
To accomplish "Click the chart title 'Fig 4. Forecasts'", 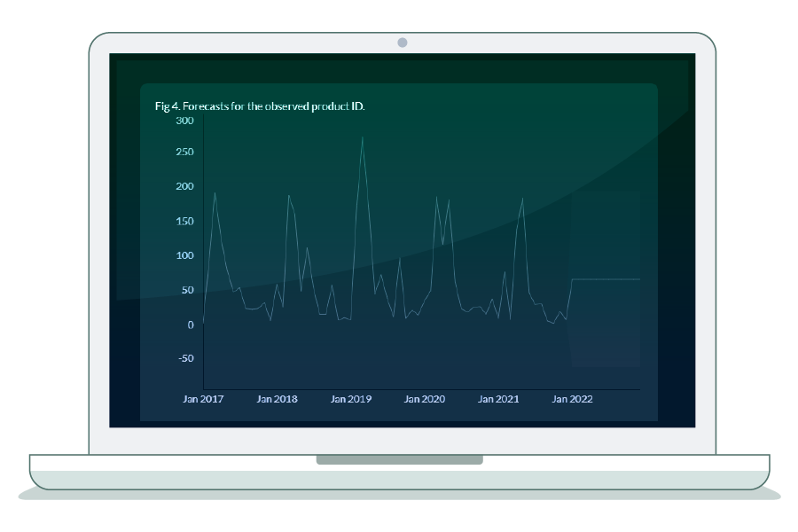I will (260, 106).
